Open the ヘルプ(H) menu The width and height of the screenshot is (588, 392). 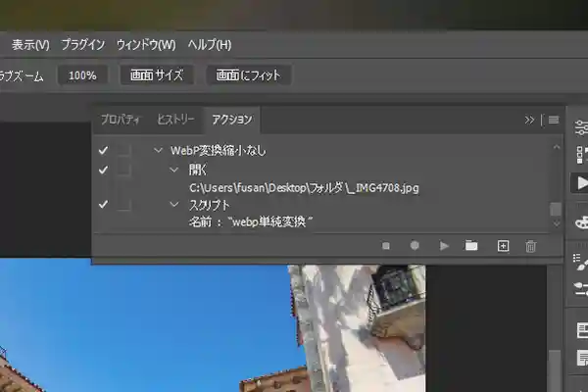tap(210, 45)
